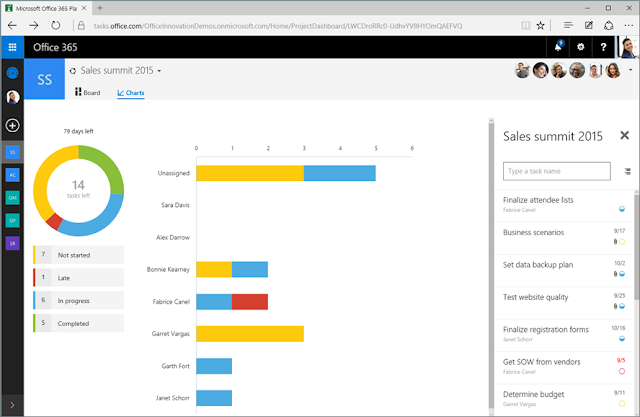Click the blue Garth Fort bar

pyautogui.click(x=214, y=366)
